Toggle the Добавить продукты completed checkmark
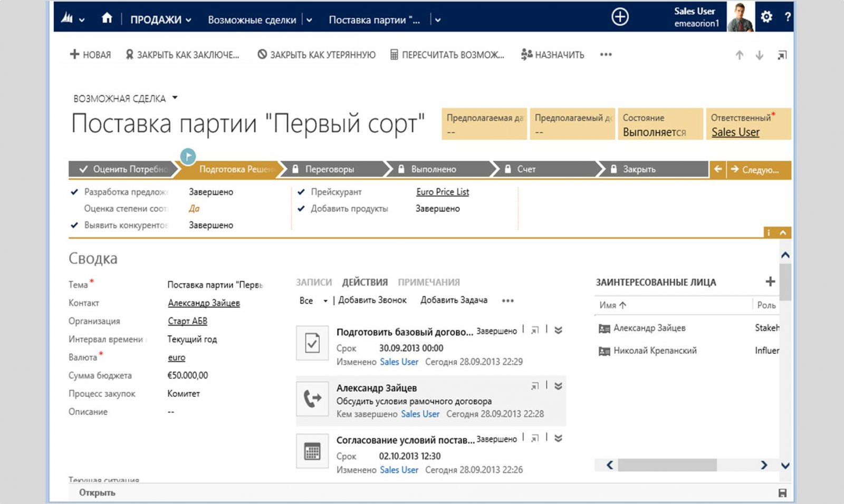 coord(301,209)
